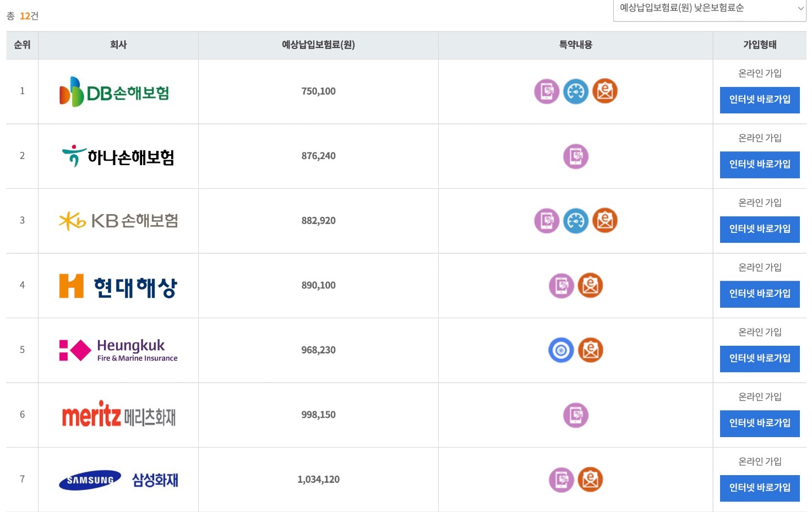Click the premium value 998,150

click(x=318, y=415)
